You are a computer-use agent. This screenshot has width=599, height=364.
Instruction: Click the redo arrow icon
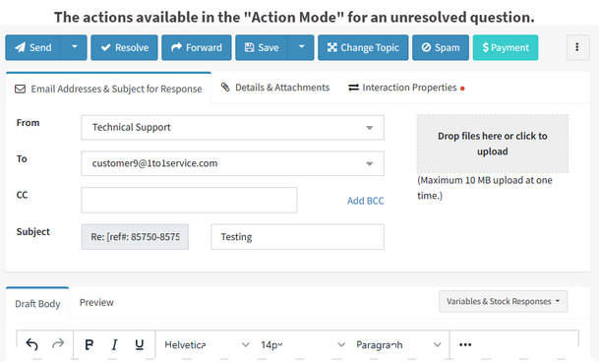(58, 344)
